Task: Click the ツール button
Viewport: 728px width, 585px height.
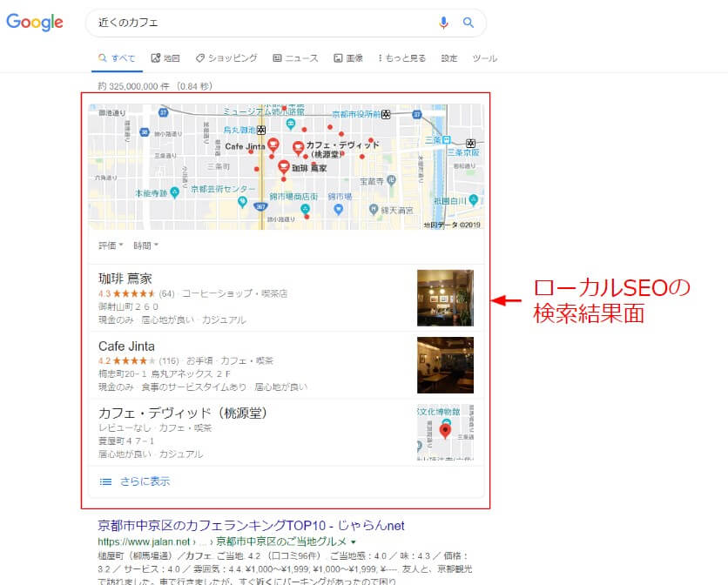Action: pos(485,58)
